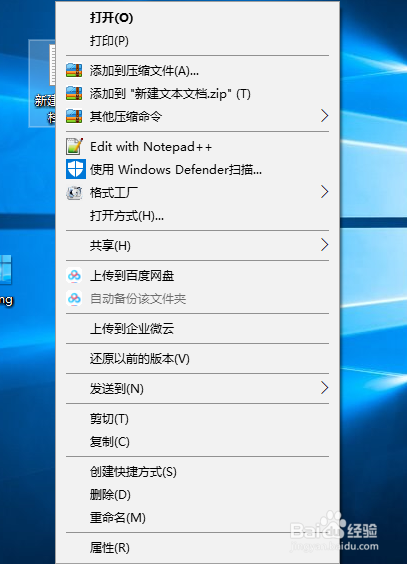Screen dimensions: 407x564
Task: Click the 发送到(N) label text
Action: click(x=117, y=388)
